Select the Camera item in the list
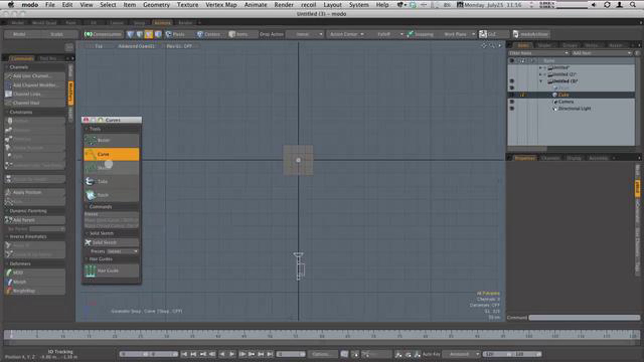 click(x=566, y=102)
